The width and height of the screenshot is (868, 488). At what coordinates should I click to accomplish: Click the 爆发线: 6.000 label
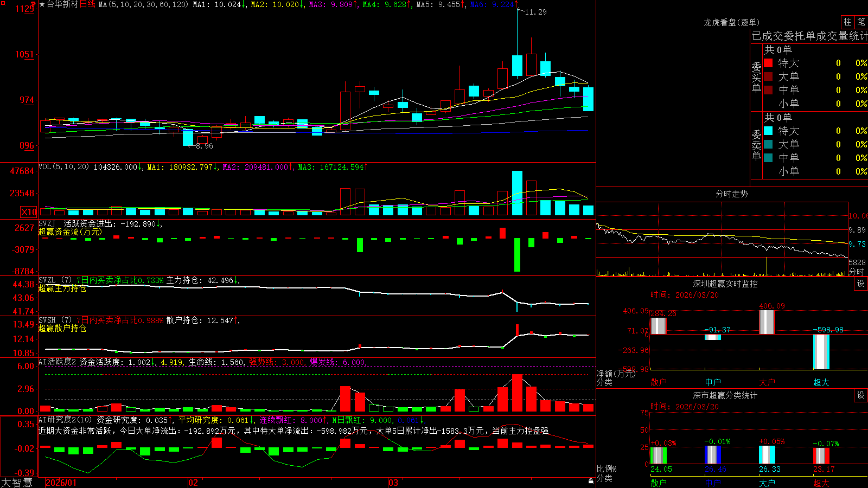coord(337,362)
